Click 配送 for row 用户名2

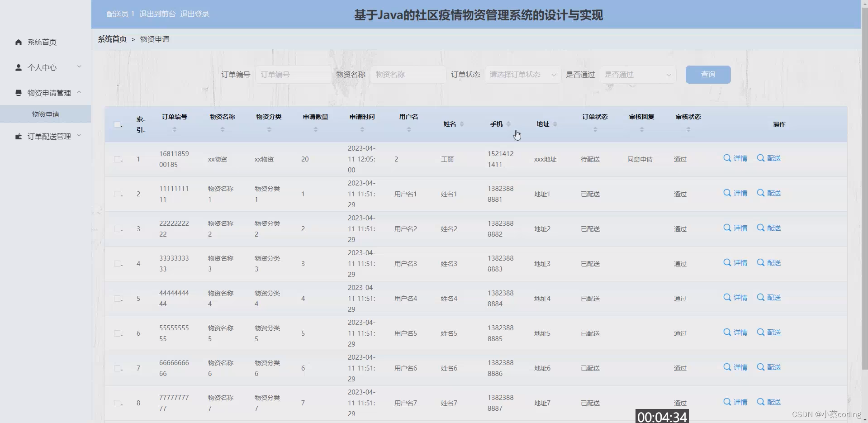(769, 228)
